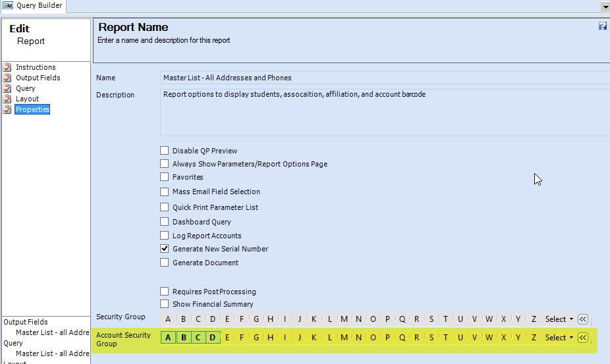Expand the top-right tab list arrow
This screenshot has height=364, width=610.
605,7
